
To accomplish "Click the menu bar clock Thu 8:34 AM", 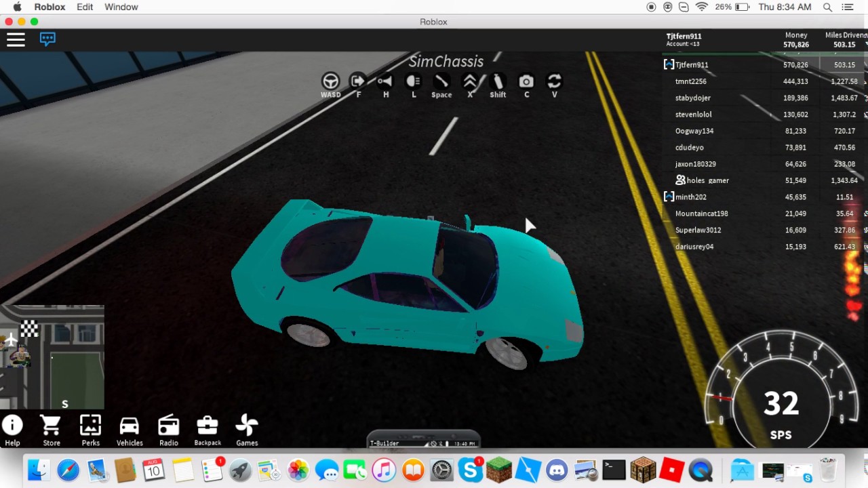I will tap(785, 7).
